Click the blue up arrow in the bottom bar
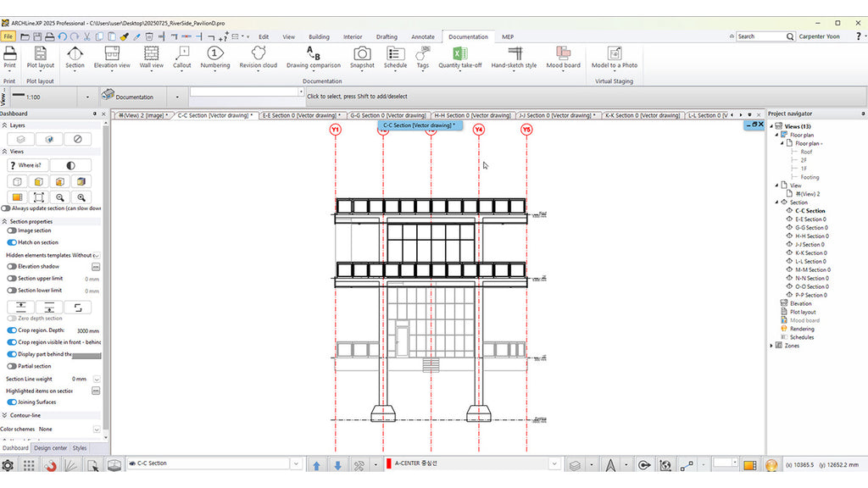Image resolution: width=868 pixels, height=488 pixels. pos(316,465)
